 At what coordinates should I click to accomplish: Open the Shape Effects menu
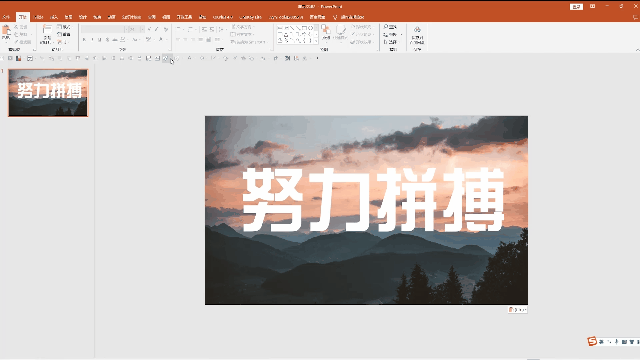tap(362, 42)
